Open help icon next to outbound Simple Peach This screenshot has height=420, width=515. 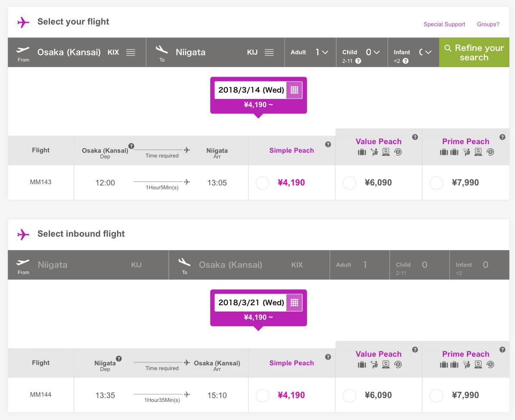pos(328,145)
